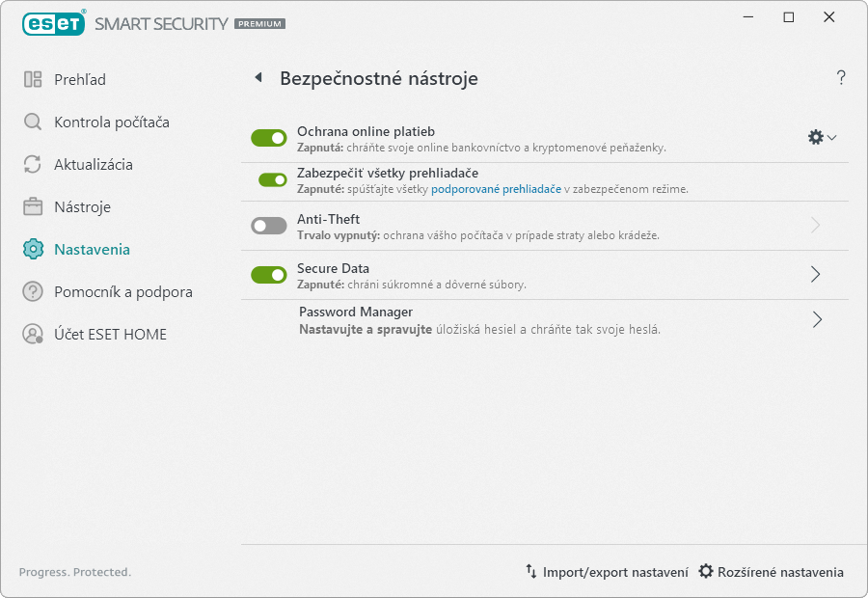Click the Aktualizácia refresh icon
868x598 pixels.
[x=33, y=164]
